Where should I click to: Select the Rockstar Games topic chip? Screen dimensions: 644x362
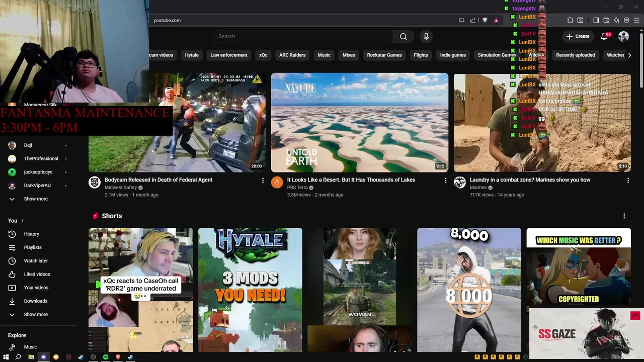point(384,55)
